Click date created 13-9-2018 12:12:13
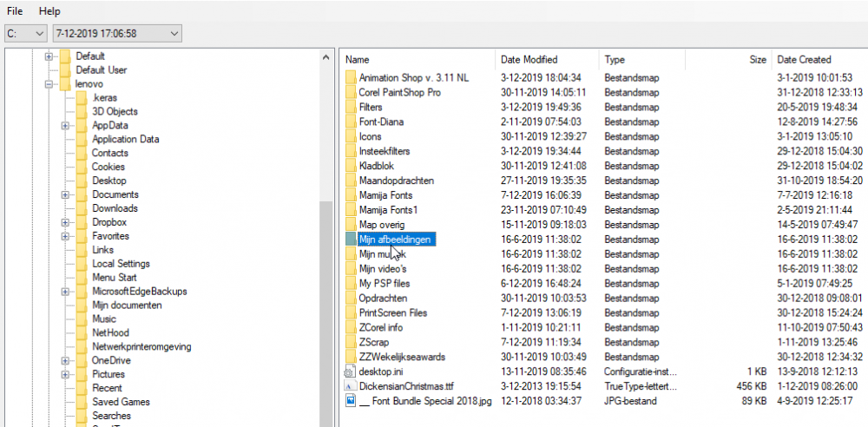Image resolution: width=868 pixels, height=427 pixels. click(x=817, y=371)
